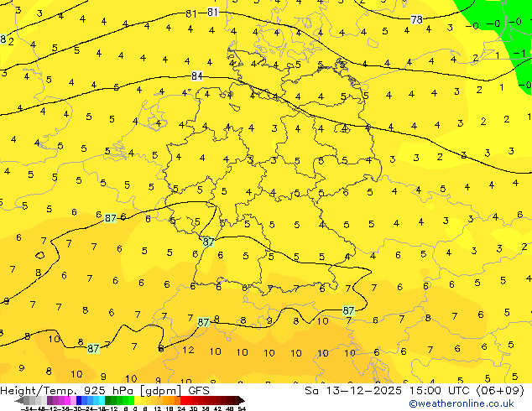The width and height of the screenshot is (532, 411).
Task: Click the 42 label on legend scale
Action: pos(218,408)
